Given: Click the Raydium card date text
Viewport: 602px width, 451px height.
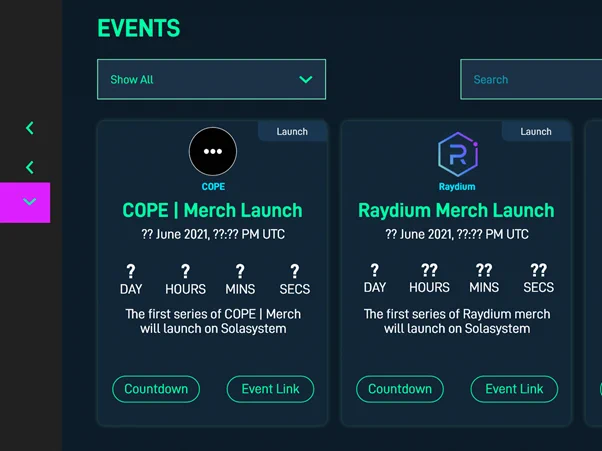Looking at the screenshot, I should click(x=457, y=235).
